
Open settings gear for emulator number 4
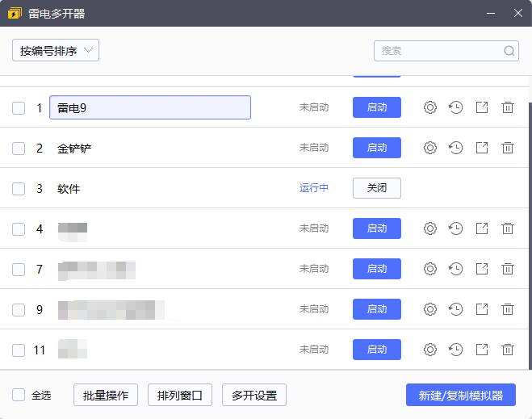tap(429, 228)
